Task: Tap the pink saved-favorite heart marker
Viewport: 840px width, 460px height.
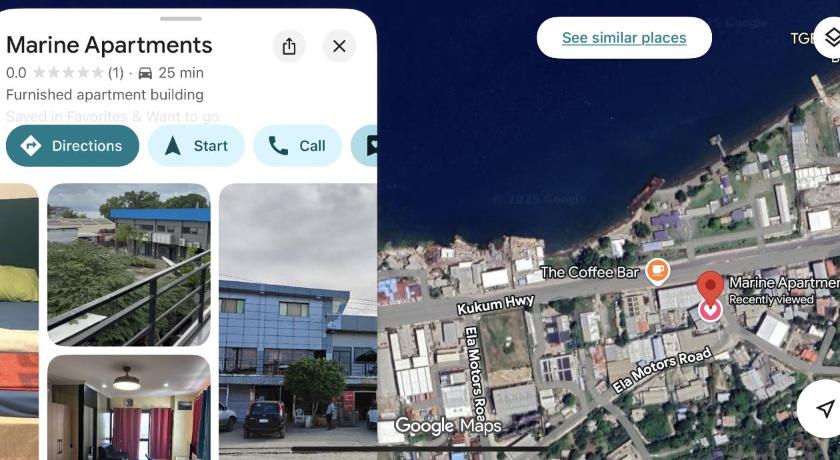Action: click(710, 310)
